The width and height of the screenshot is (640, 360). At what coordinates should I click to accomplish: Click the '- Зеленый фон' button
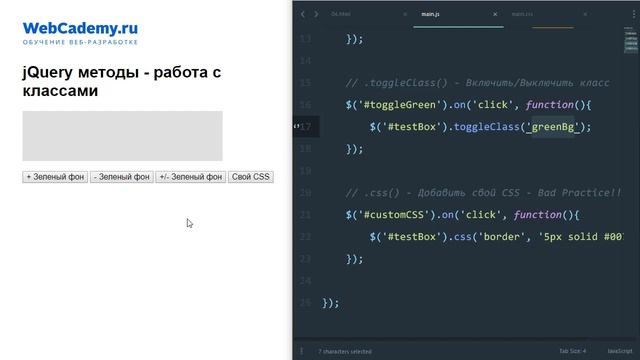coord(122,177)
